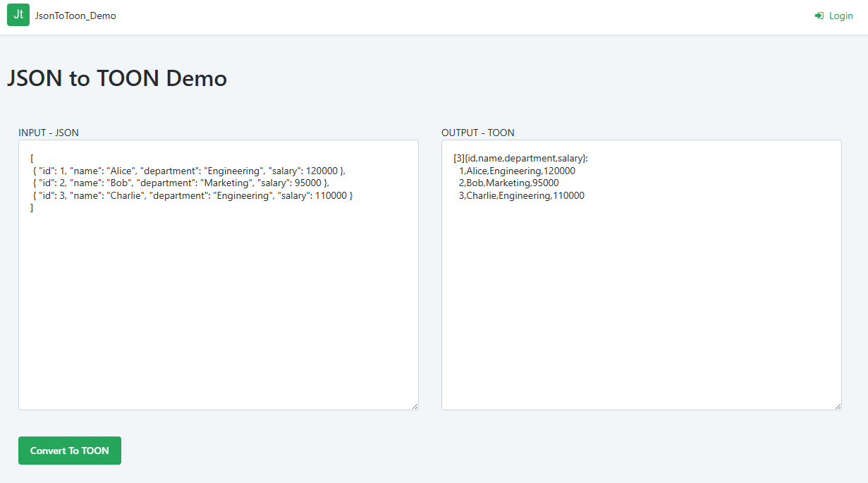Click the 1,Alice,Engineering,120000 output row
868x483 pixels.
(x=517, y=171)
